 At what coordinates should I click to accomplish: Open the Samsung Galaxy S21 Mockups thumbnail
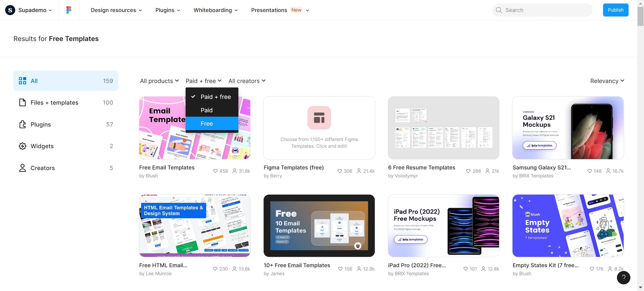pyautogui.click(x=568, y=128)
